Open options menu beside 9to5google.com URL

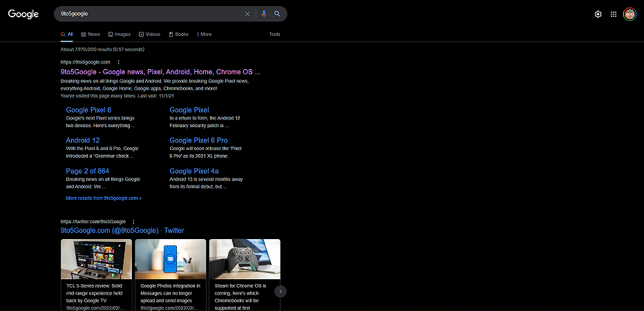pos(119,62)
